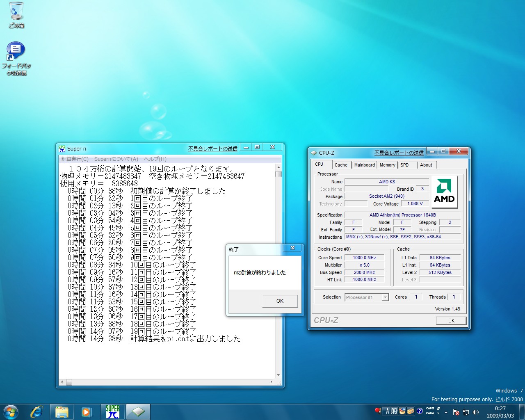Image resolution: width=525 pixels, height=420 pixels.
Task: Open the IME tools toolbox icon
Action: 411,411
